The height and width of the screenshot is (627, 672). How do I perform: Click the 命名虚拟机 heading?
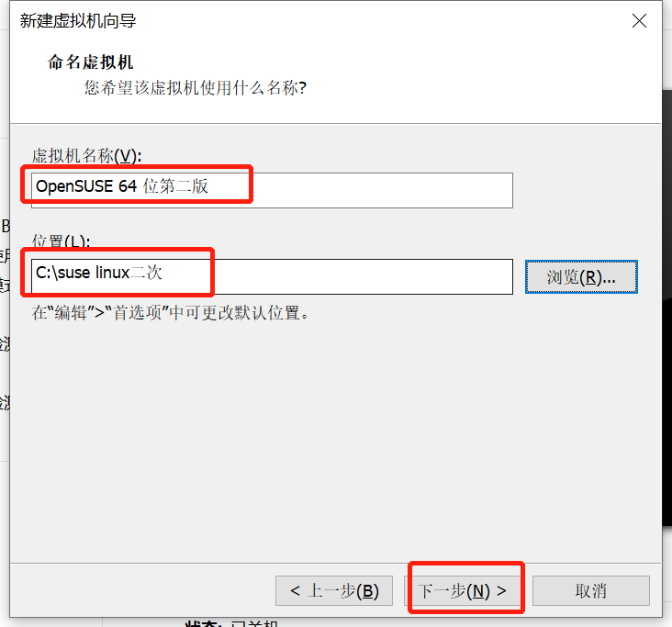(91, 62)
